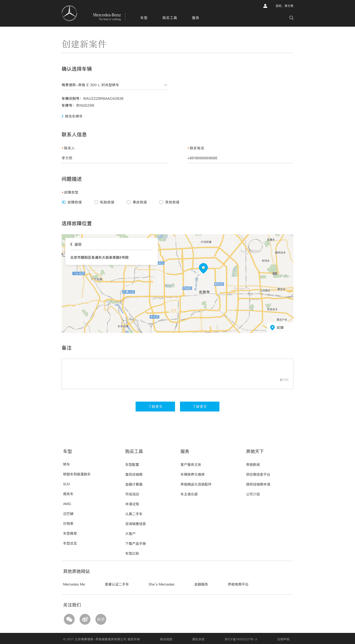The width and height of the screenshot is (355, 644).
Task: Click the search magnifier icon
Action: [x=291, y=18]
